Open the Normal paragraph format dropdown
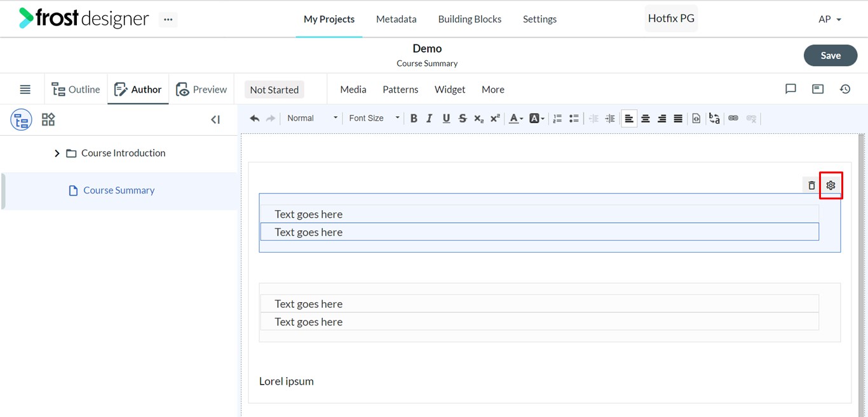This screenshot has width=868, height=417. click(311, 118)
